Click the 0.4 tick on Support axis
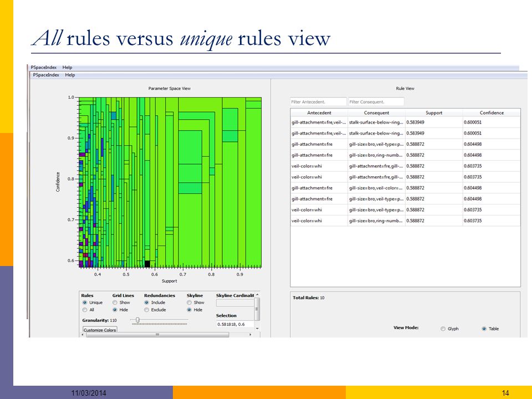The width and height of the screenshot is (532, 399). point(98,274)
